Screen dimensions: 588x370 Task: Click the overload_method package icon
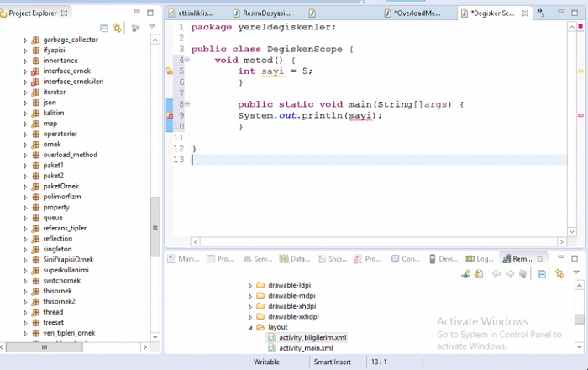click(35, 155)
